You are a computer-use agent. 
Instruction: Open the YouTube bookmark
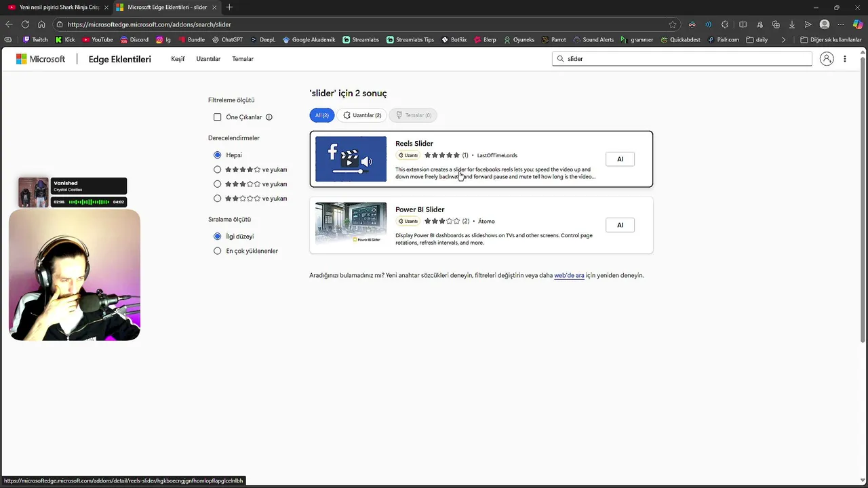(x=98, y=40)
